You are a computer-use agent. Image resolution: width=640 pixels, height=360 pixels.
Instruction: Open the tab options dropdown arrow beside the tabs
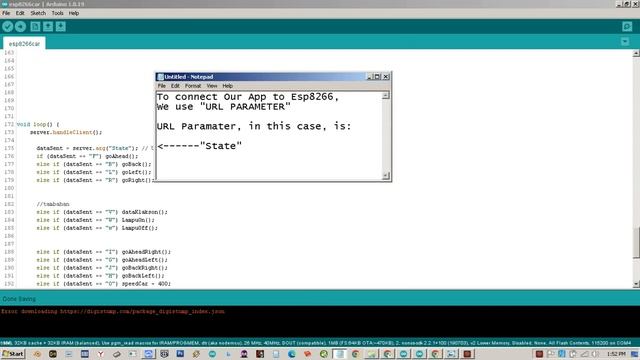click(x=625, y=42)
